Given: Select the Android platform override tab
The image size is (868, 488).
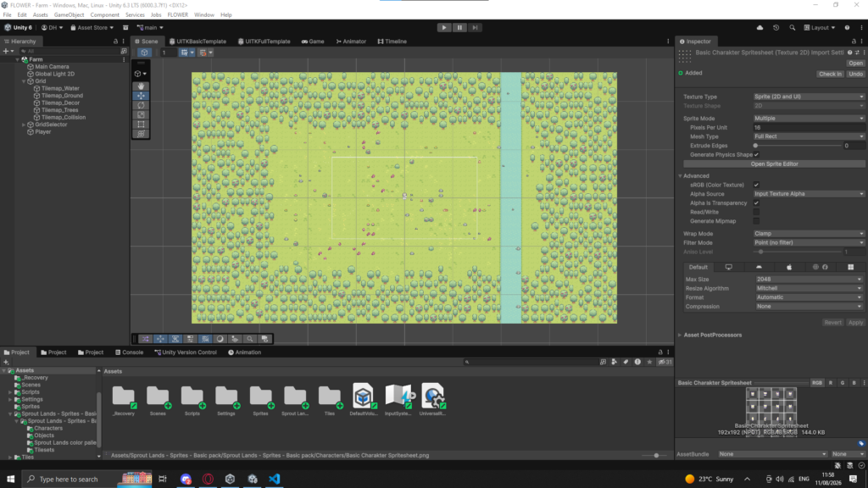Looking at the screenshot, I should tap(759, 267).
